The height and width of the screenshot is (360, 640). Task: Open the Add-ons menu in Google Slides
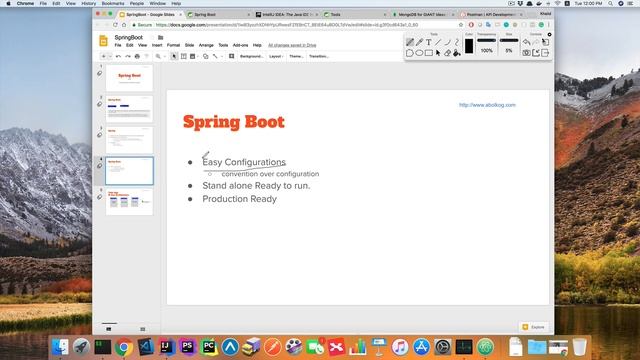(240, 45)
